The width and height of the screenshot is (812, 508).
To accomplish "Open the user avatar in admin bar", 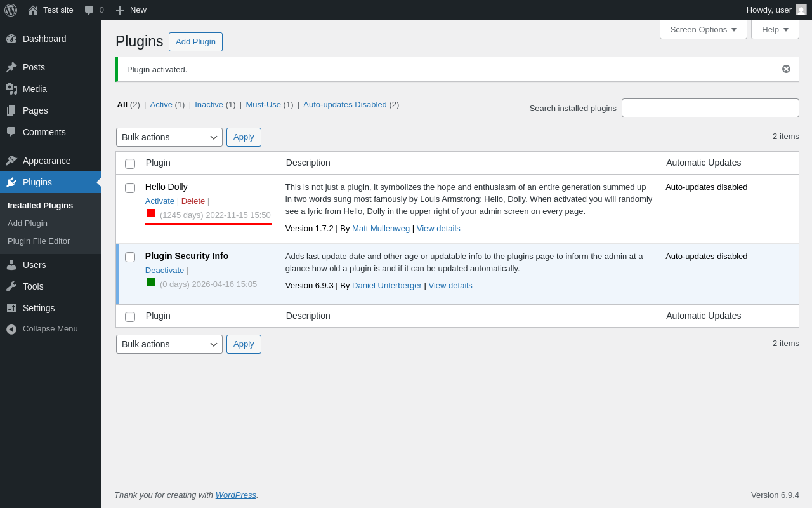I will pos(801,10).
